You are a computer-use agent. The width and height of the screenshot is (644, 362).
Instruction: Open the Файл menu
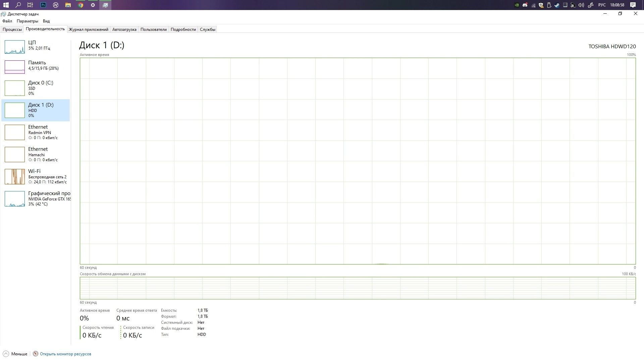7,21
